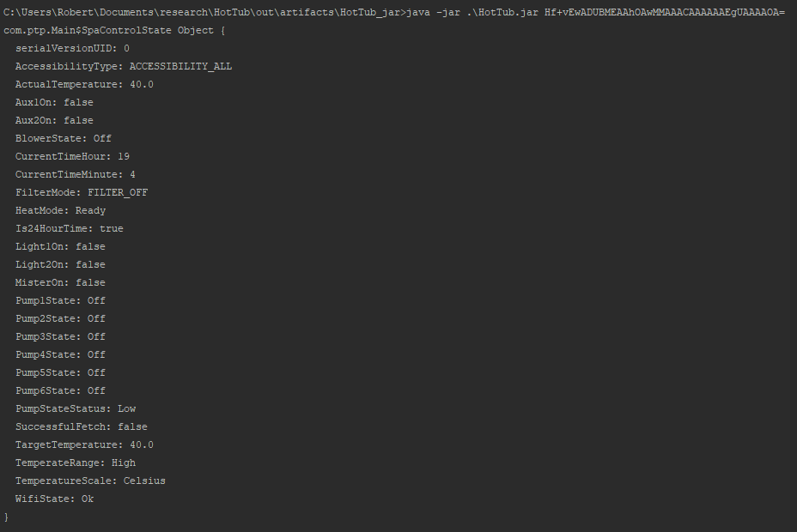Click the SpaControlState Object header line
Screen dimensions: 797x532
(x=114, y=30)
